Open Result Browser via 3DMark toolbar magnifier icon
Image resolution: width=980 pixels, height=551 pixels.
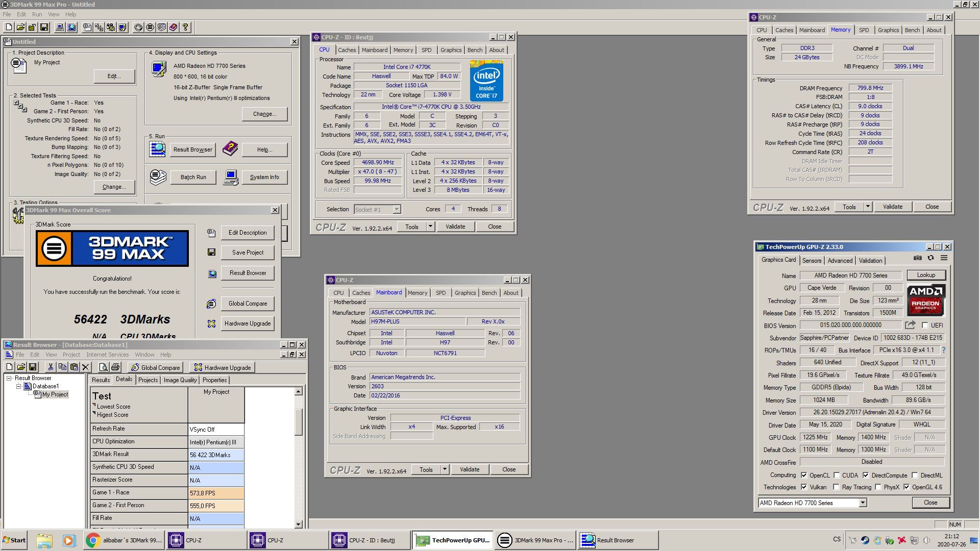pos(71,27)
